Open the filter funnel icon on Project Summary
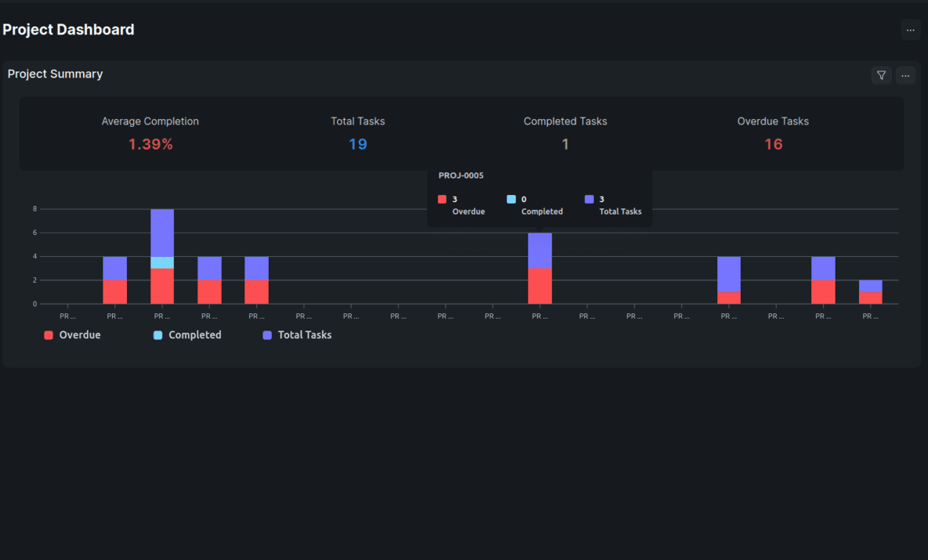Screen dimensions: 928x560 (881, 75)
